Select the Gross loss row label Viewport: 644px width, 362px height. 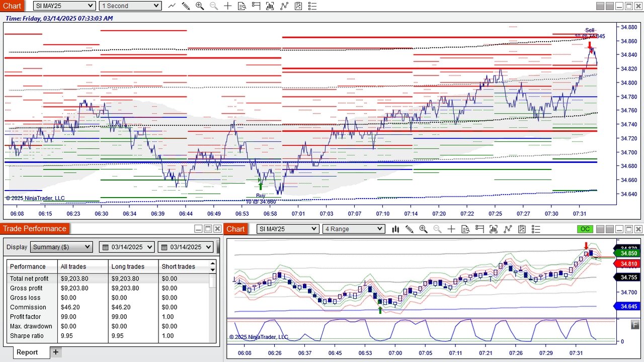[25, 298]
